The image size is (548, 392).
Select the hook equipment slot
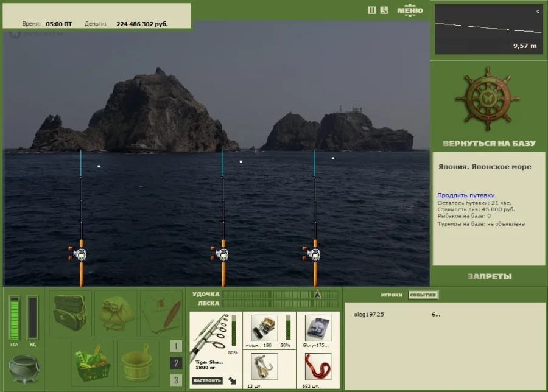(x=264, y=366)
